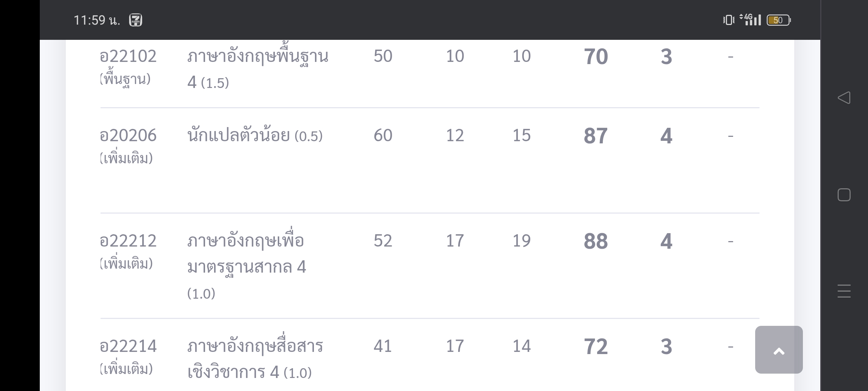Tap the total score 70
Viewport: 868px width, 391px height.
click(x=596, y=57)
